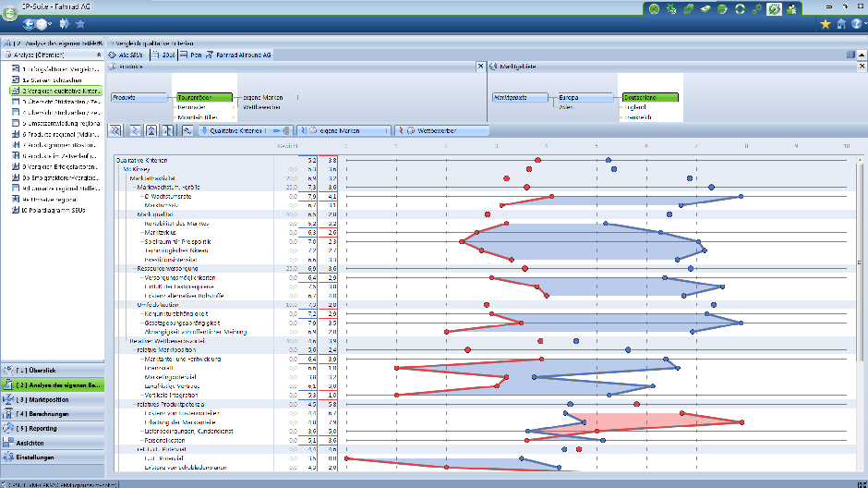Viewport: 868px width, 488px height.
Task: Select the highlighted green strategy module icon
Action: (774, 9)
